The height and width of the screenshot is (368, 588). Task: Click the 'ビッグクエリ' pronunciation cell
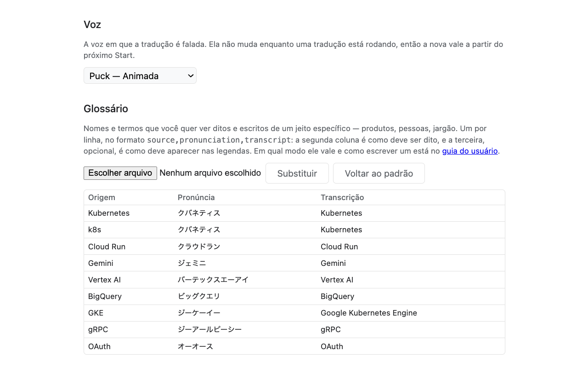tap(199, 296)
